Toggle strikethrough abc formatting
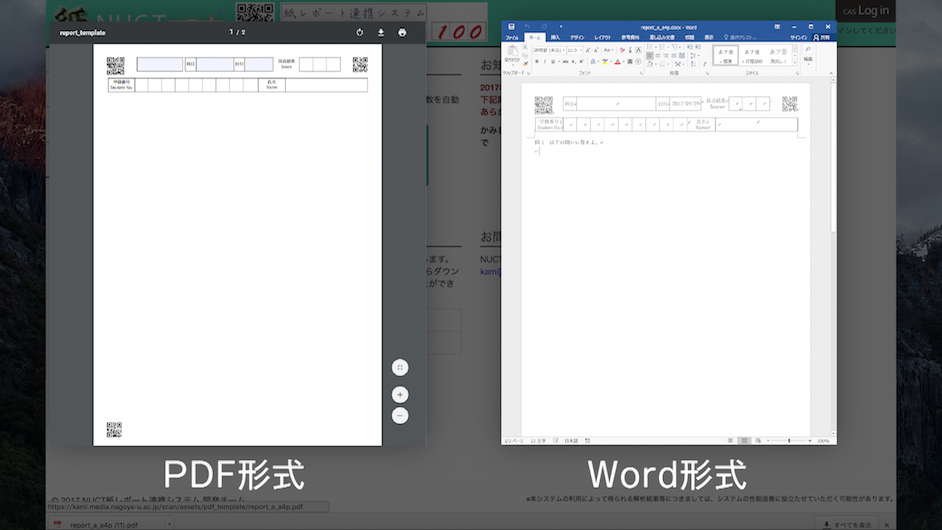Screen dimensions: 942x530 565,61
